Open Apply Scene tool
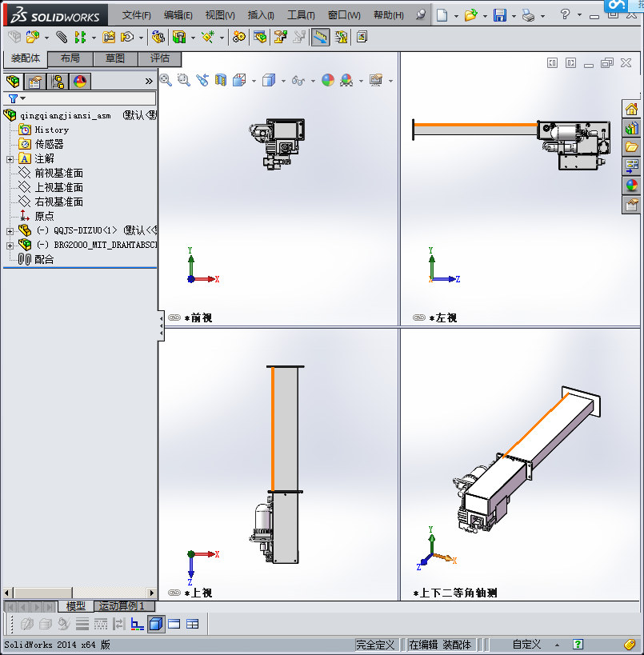 point(346,80)
